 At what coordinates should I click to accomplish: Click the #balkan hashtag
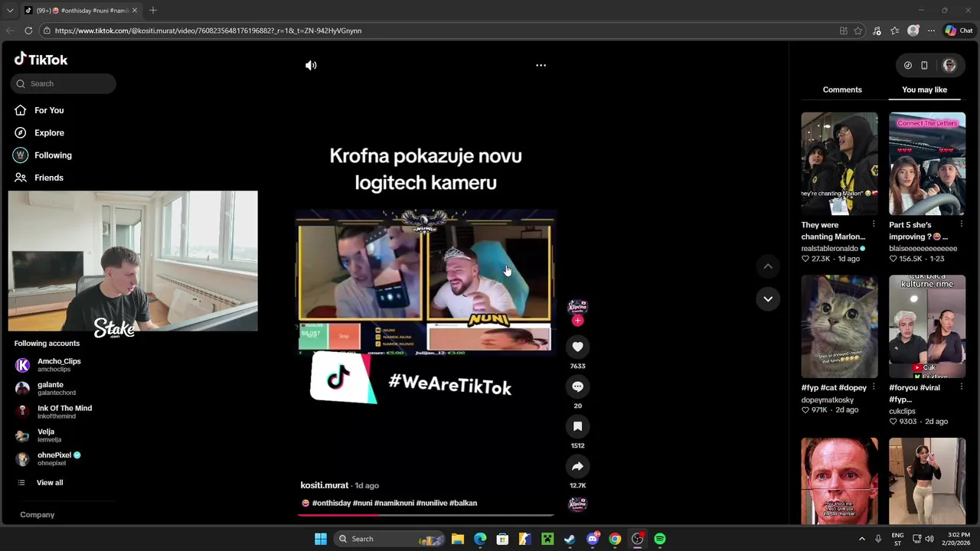pyautogui.click(x=463, y=503)
